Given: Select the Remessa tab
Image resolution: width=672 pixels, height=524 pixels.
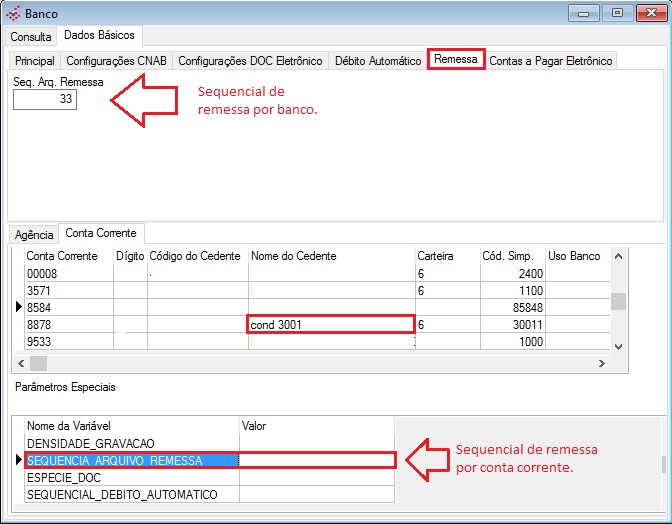Looking at the screenshot, I should click(456, 60).
